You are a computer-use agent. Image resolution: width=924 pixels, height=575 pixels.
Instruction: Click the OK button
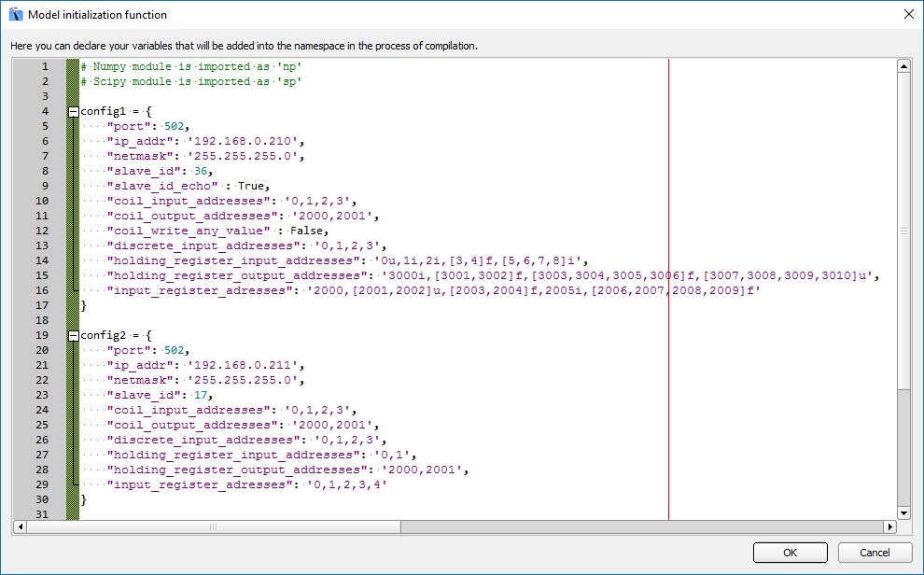point(790,553)
